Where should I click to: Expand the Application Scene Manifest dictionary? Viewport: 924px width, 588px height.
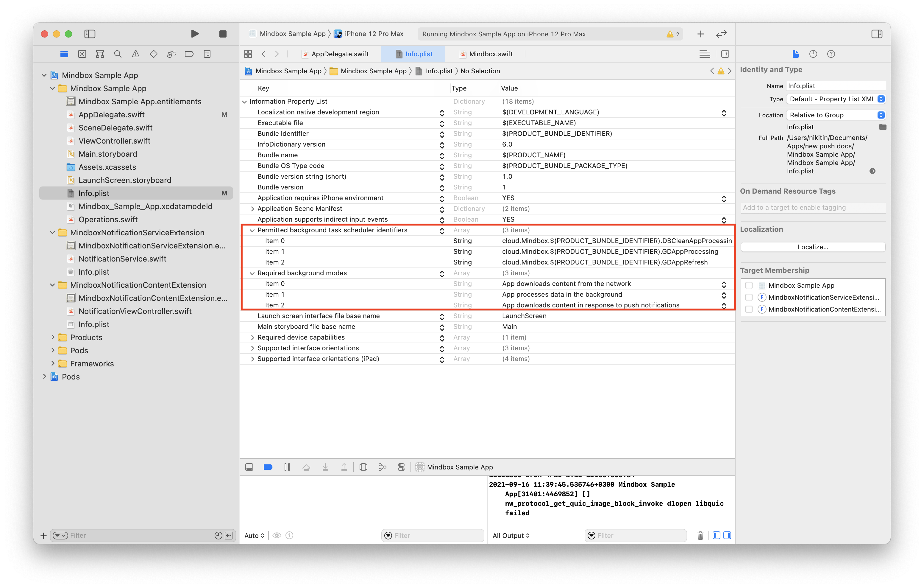click(252, 209)
